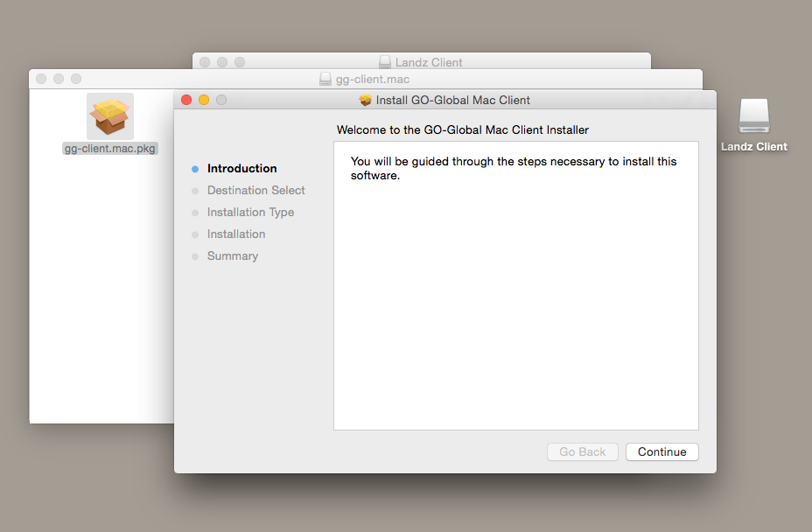Click the Landz Client window title text

coord(429,63)
